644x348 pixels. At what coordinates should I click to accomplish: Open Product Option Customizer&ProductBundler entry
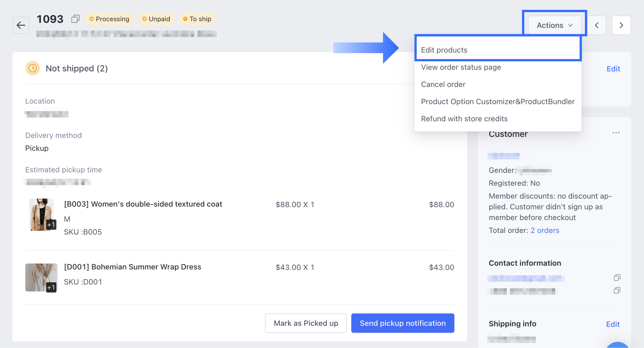(x=498, y=101)
